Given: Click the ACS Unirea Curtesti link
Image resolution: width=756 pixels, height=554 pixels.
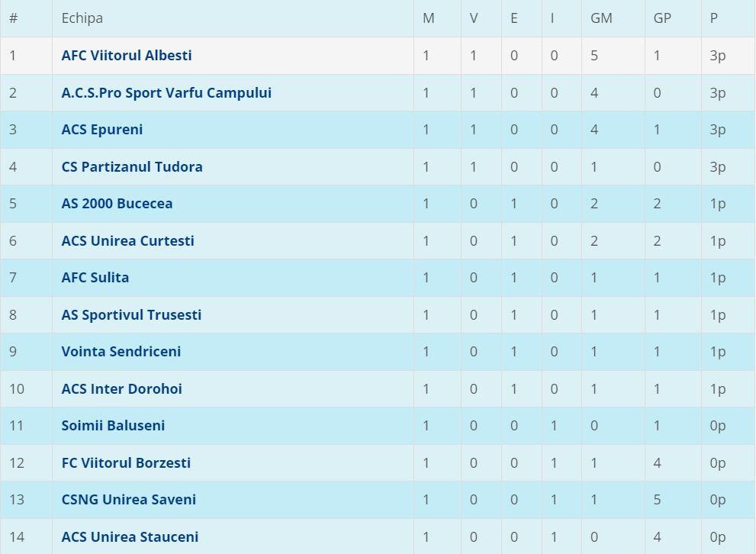Looking at the screenshot, I should click(127, 241).
